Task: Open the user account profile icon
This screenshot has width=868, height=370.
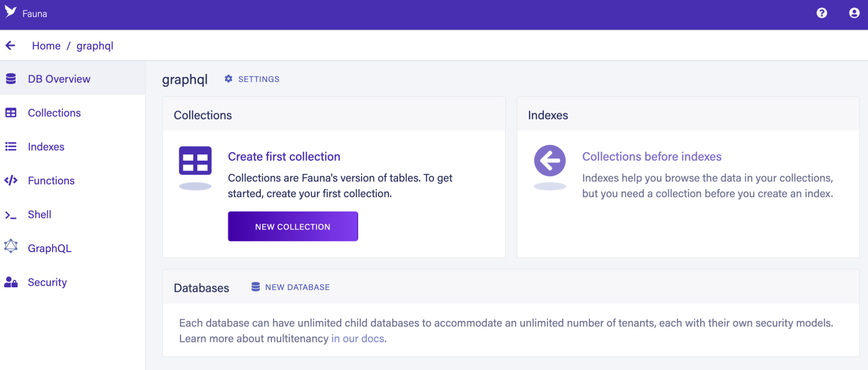Action: pyautogui.click(x=854, y=13)
